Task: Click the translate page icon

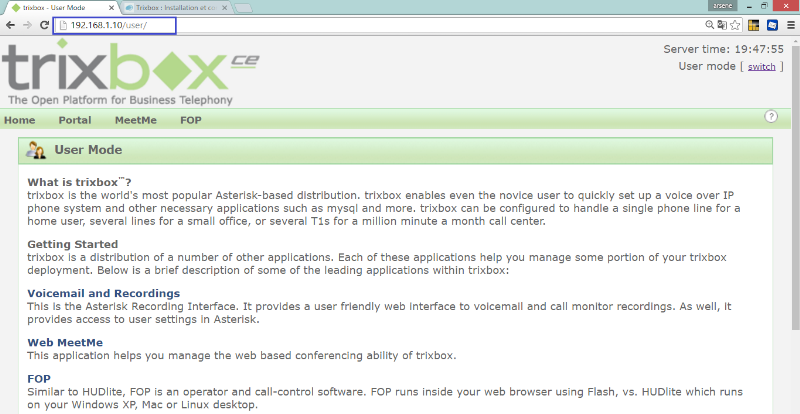Action: [722, 25]
